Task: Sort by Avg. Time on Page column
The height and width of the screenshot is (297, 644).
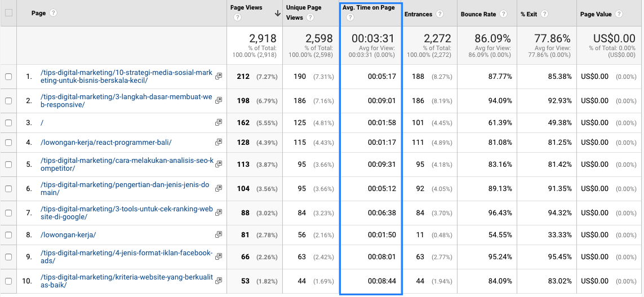Action: [x=368, y=8]
